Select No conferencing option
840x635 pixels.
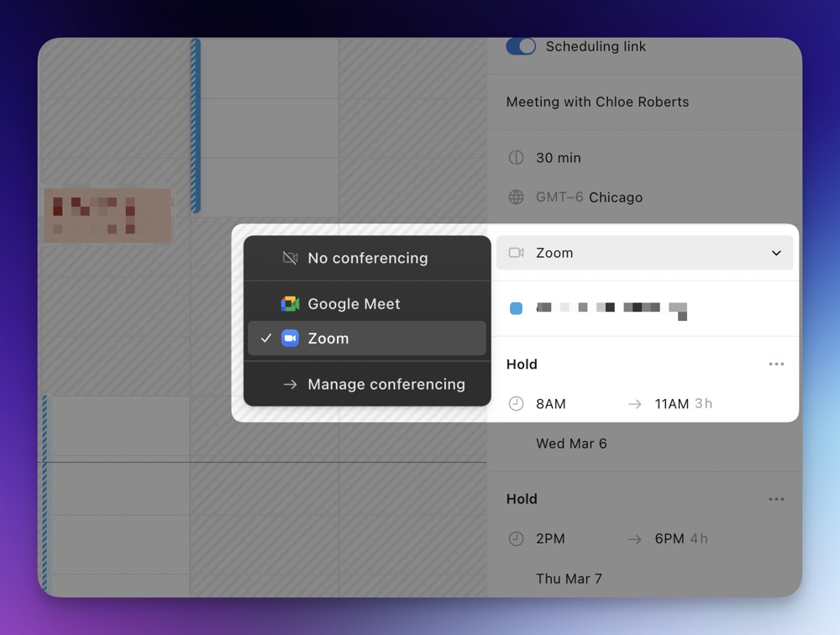click(367, 259)
